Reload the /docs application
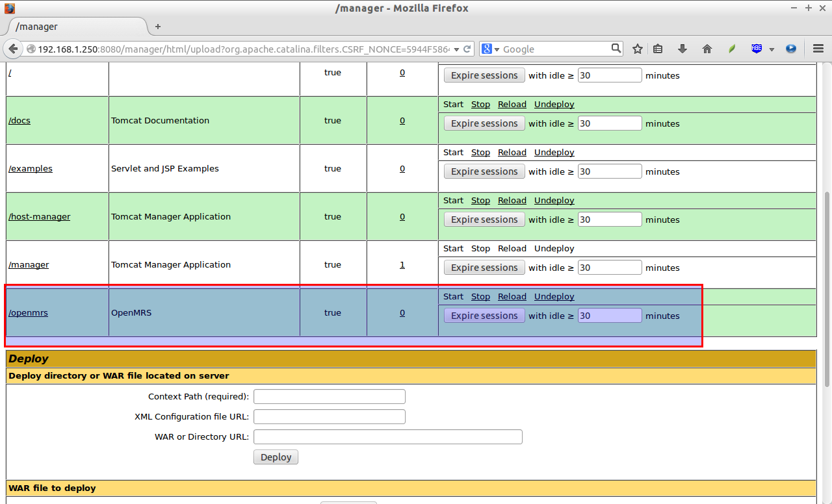Viewport: 832px width, 504px height. pos(512,105)
